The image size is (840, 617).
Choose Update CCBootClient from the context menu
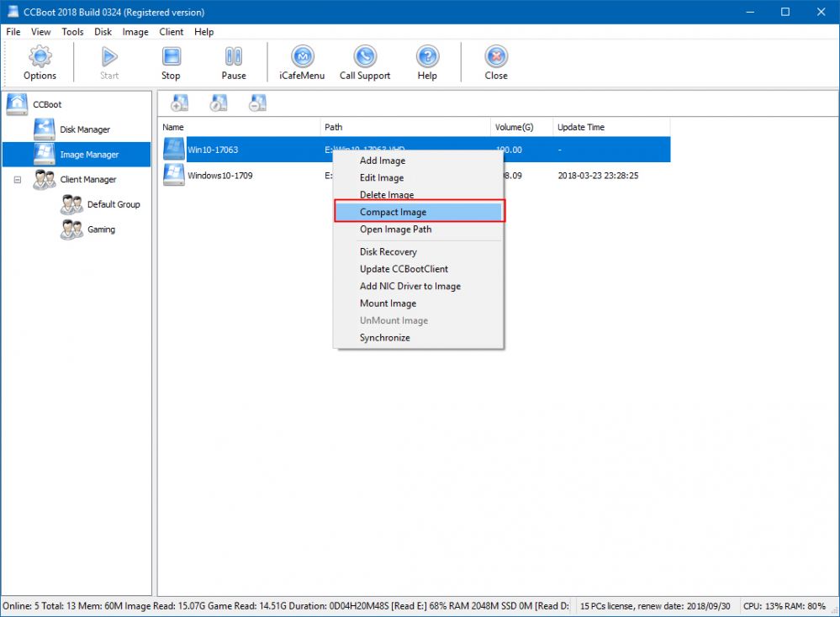pyautogui.click(x=419, y=268)
